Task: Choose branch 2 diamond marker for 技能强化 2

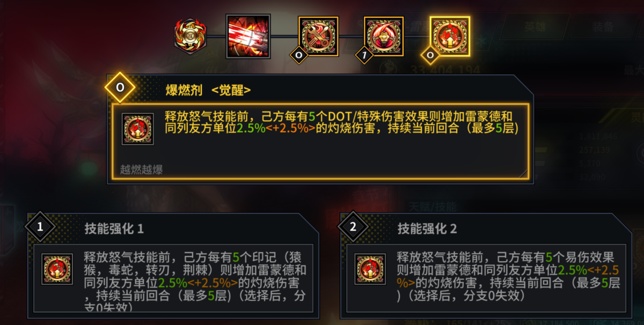Action: pyautogui.click(x=353, y=227)
